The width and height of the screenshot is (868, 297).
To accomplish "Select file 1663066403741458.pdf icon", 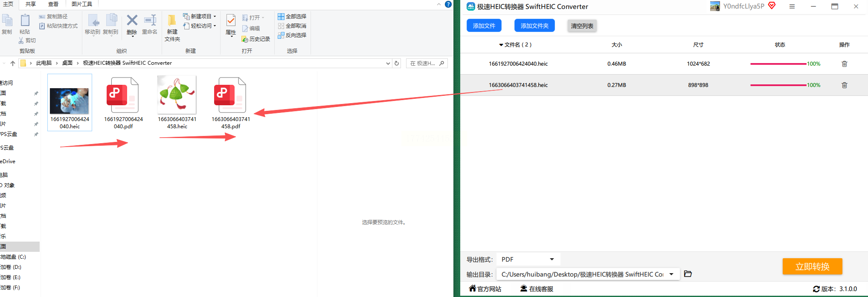I will pyautogui.click(x=230, y=95).
